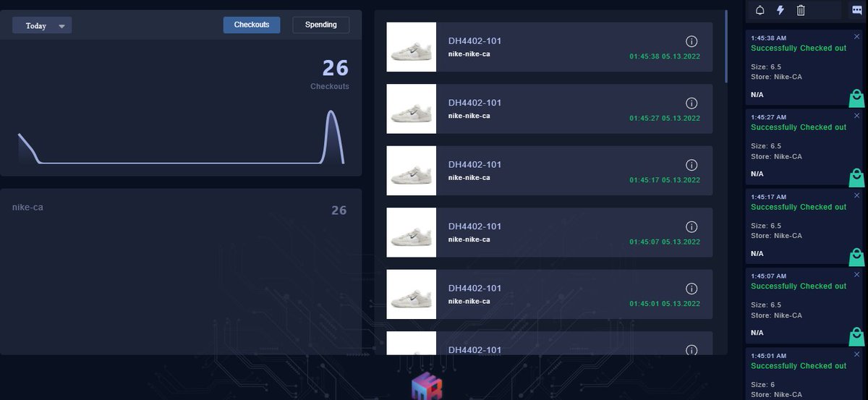Image resolution: width=868 pixels, height=400 pixels.
Task: Click the 26 count beside nike-ca
Action: [339, 210]
